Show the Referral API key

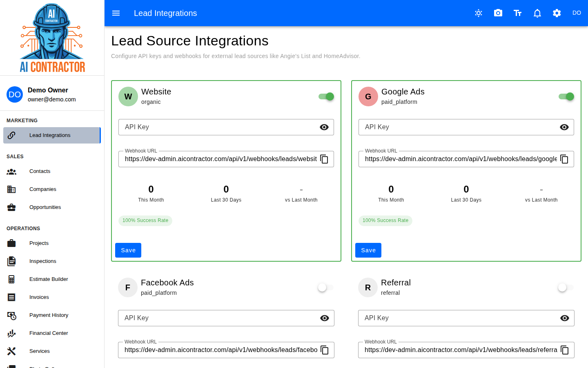click(565, 318)
